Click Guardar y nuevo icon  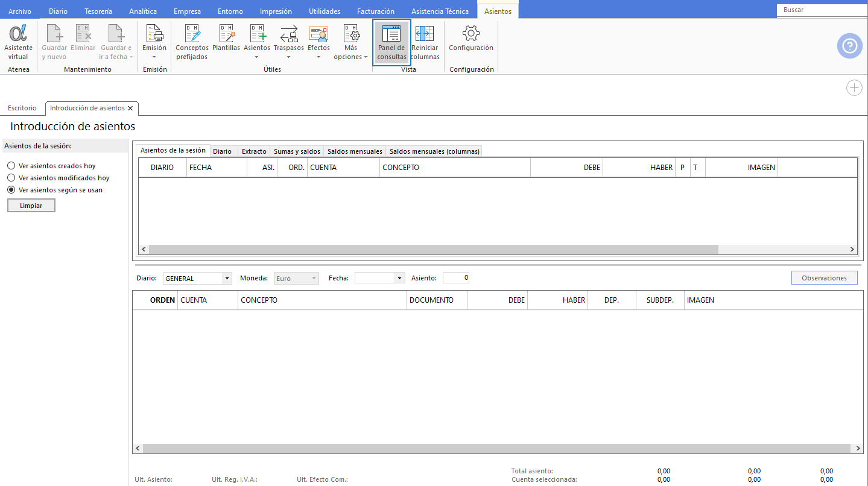click(x=54, y=42)
